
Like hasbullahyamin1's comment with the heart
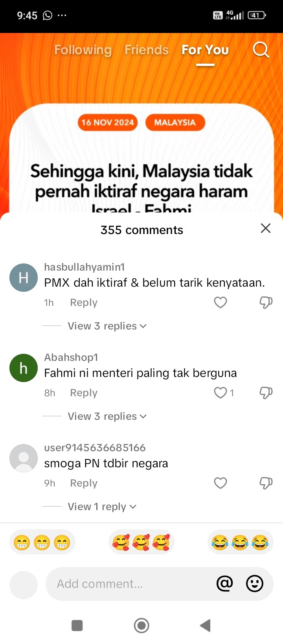click(x=221, y=302)
